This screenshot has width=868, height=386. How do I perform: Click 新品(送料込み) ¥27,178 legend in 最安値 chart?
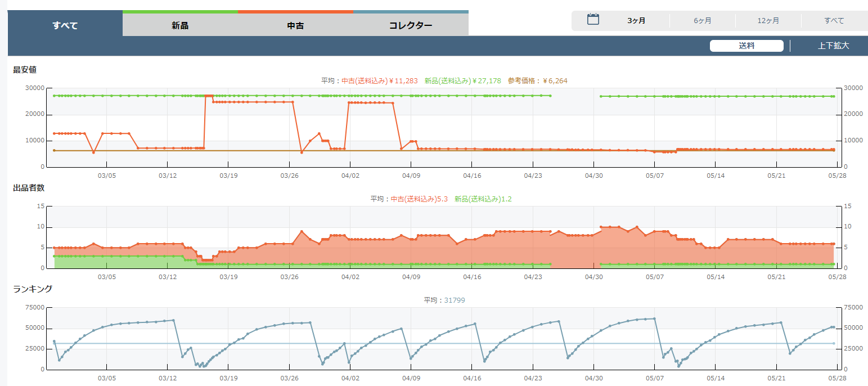point(462,81)
